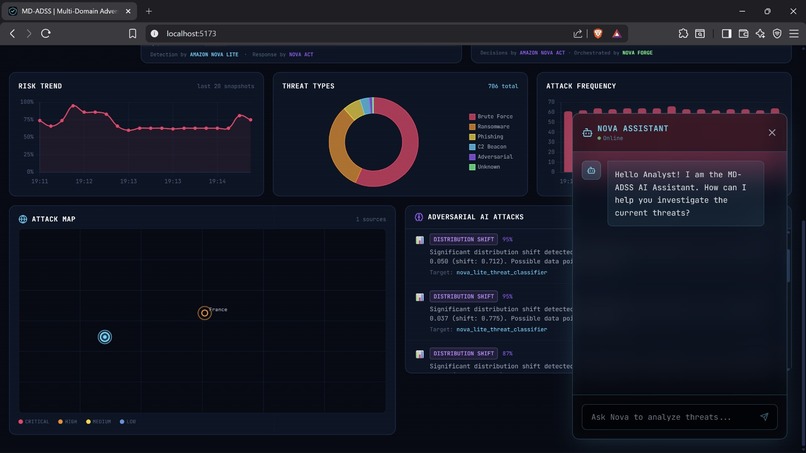Click Amazon Nova Lite detection label
This screenshot has width=806, height=453.
(214, 55)
